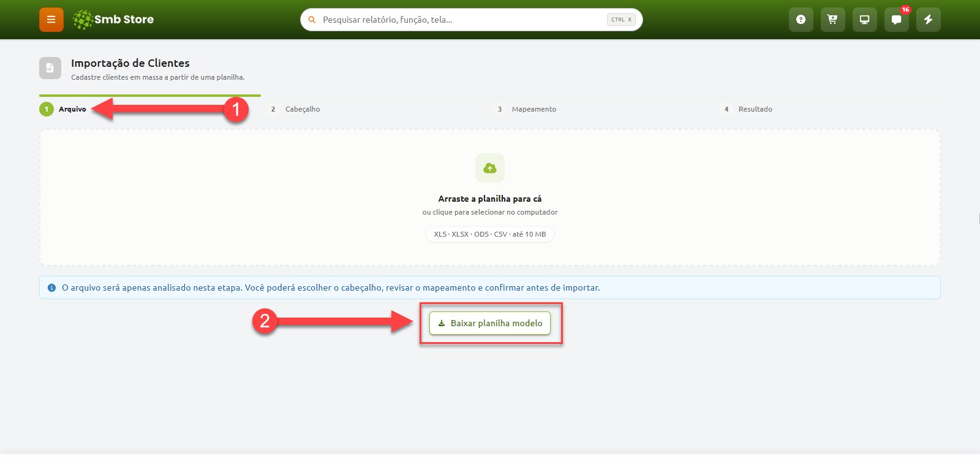Click 'Cadastre clientes em massa' subtitle
The image size is (980, 469).
pyautogui.click(x=158, y=77)
